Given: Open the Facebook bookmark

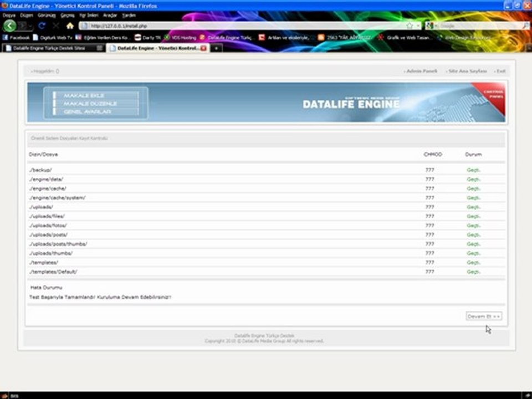Looking at the screenshot, I should click(16, 38).
